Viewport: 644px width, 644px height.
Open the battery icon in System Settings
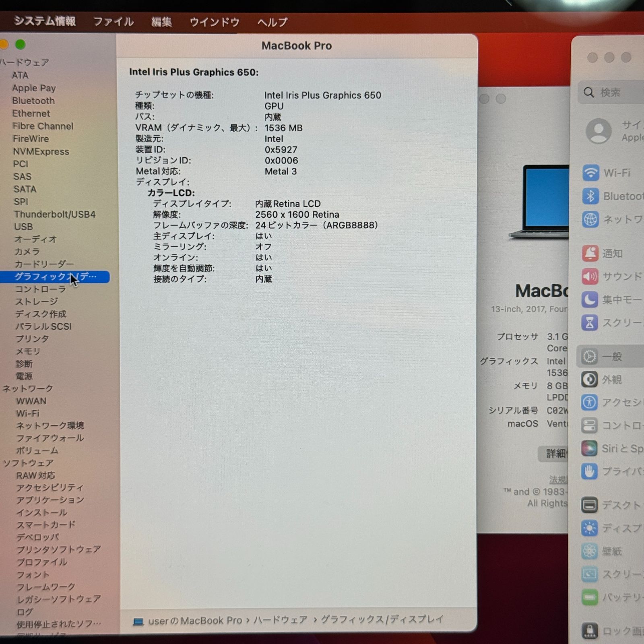590,597
